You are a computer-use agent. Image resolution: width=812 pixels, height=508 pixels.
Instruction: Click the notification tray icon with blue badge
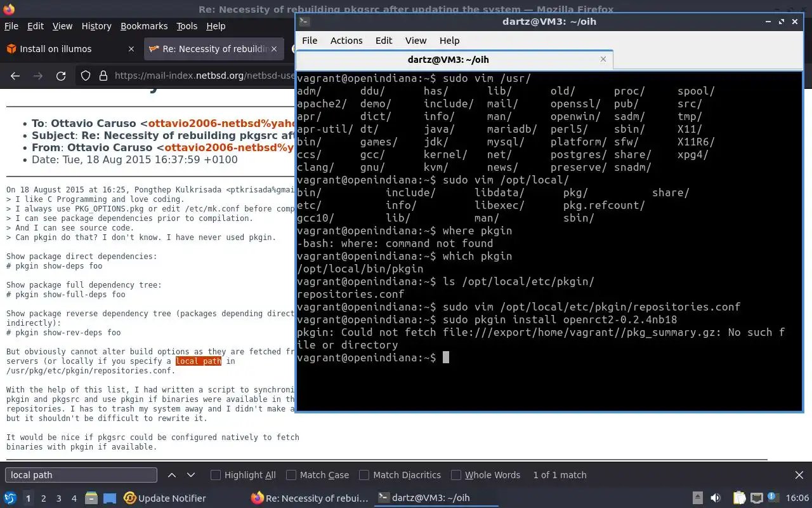773,498
